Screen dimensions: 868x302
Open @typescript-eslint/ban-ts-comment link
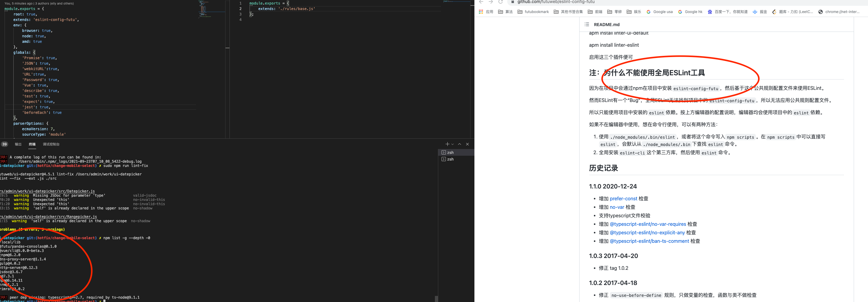[x=649, y=241]
